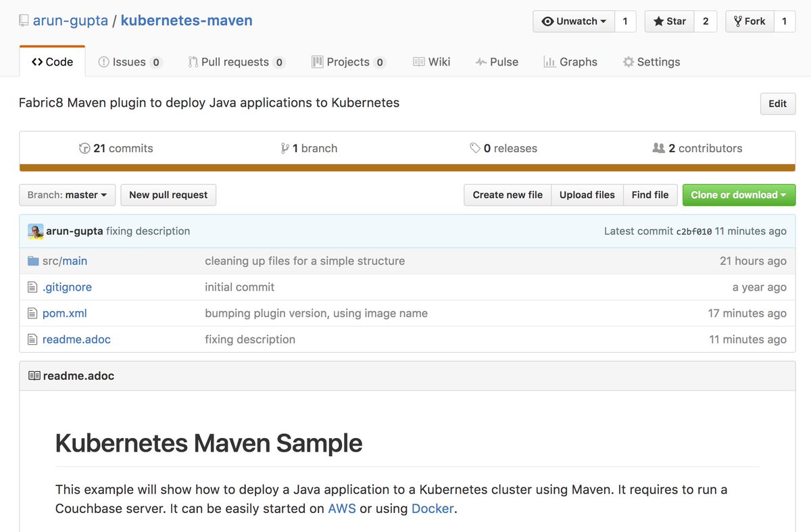Screen dimensions: 811x532
Task: View the 0 releases page
Action: coord(503,148)
